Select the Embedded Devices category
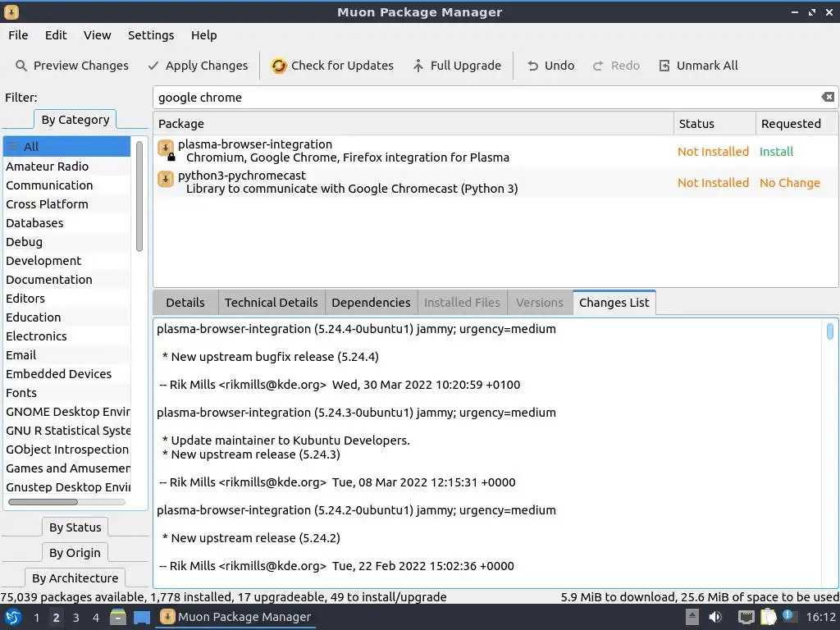 (66, 373)
